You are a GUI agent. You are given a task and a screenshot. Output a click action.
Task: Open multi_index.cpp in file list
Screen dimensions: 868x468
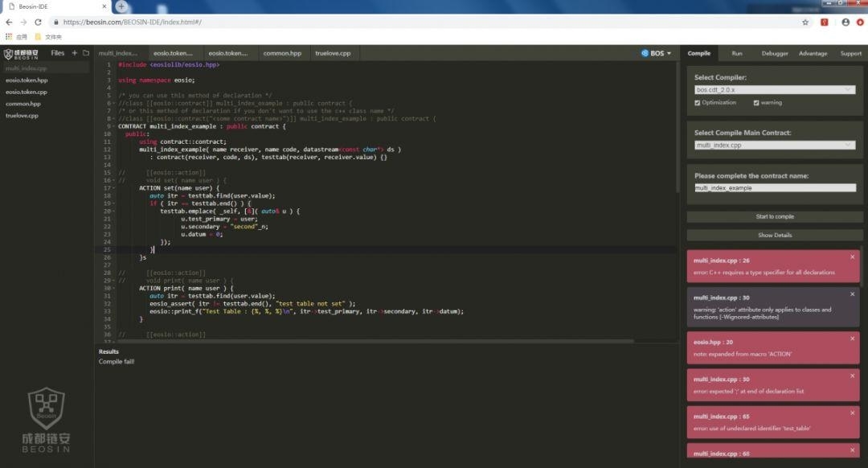tap(45, 68)
